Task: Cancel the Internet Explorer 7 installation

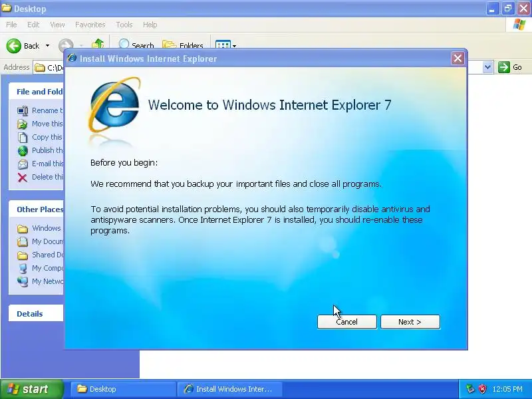Action: [346, 322]
